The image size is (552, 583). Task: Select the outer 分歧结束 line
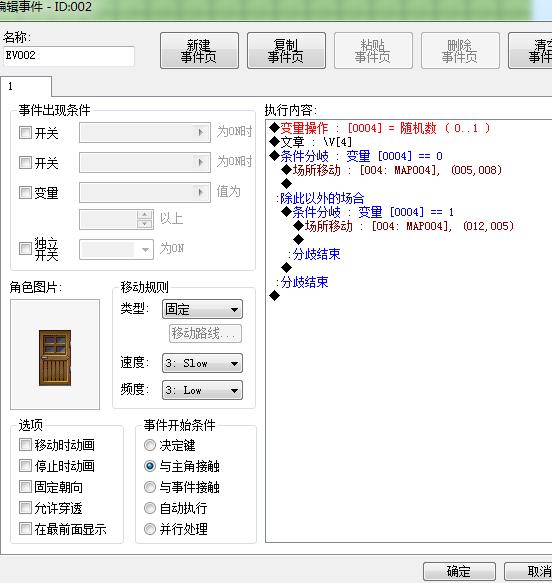point(304,282)
